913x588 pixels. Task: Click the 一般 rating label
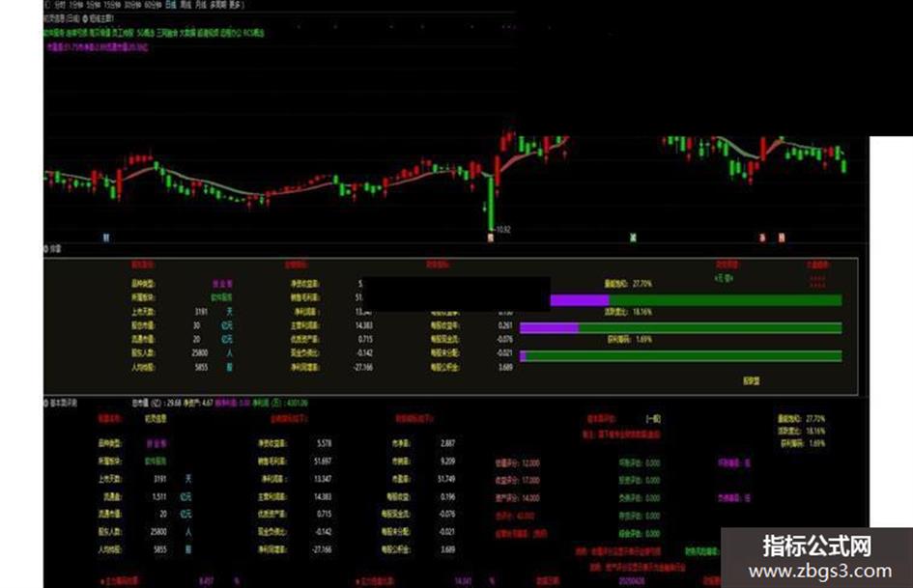[x=653, y=419]
